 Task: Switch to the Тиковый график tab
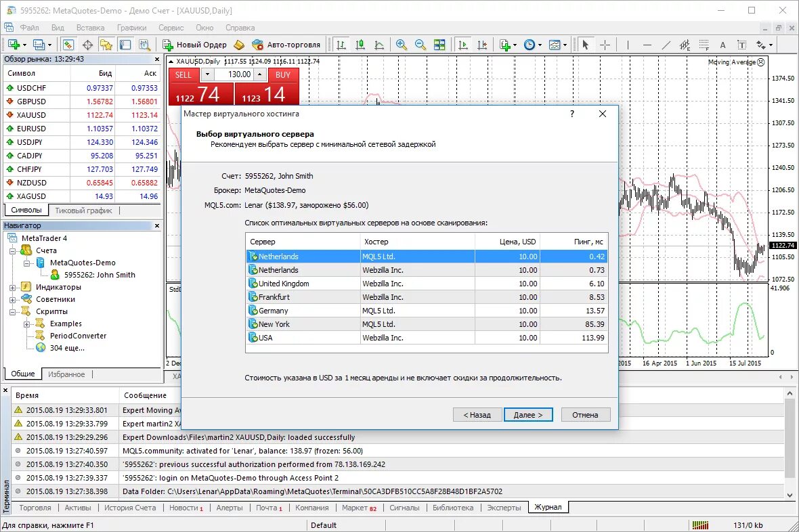click(83, 210)
